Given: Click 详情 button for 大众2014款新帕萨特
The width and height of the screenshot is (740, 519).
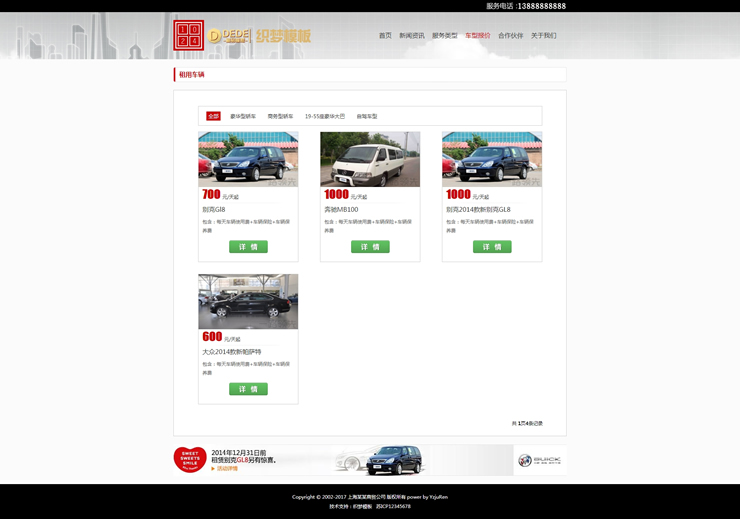Looking at the screenshot, I should (x=248, y=389).
